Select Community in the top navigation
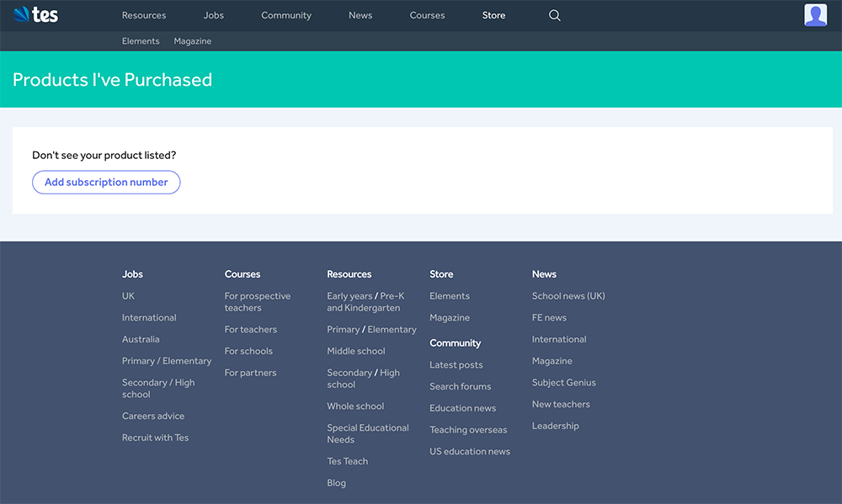 point(286,15)
